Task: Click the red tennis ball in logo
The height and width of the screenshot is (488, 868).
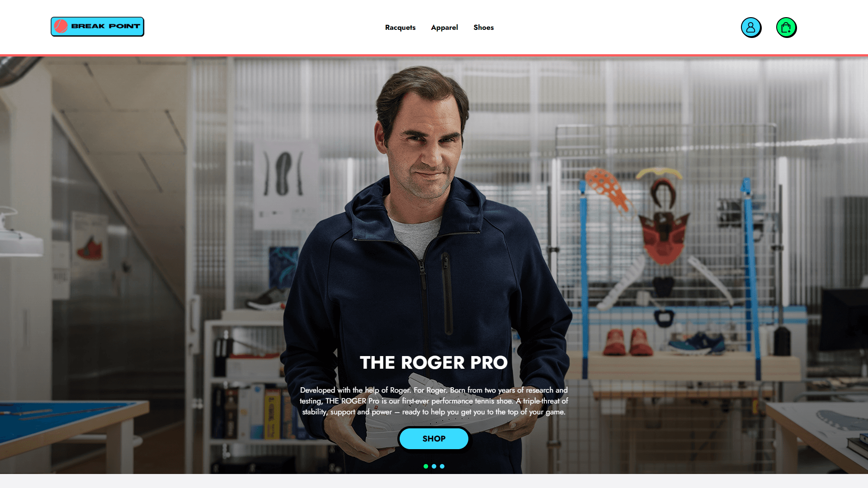Action: (x=61, y=26)
